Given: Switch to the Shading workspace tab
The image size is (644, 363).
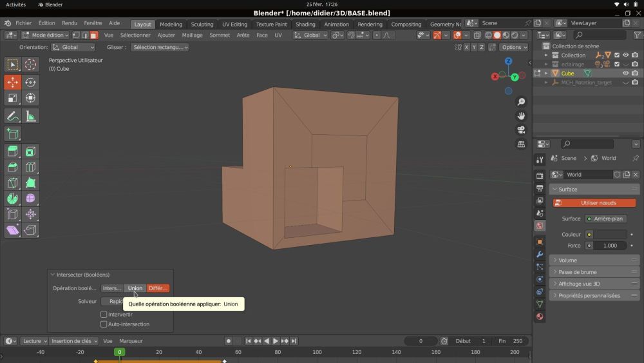Looking at the screenshot, I should pyautogui.click(x=305, y=25).
